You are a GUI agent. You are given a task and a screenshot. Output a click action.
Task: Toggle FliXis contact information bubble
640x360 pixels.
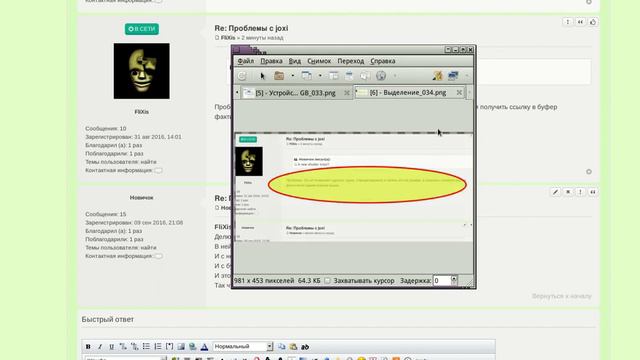tap(158, 170)
